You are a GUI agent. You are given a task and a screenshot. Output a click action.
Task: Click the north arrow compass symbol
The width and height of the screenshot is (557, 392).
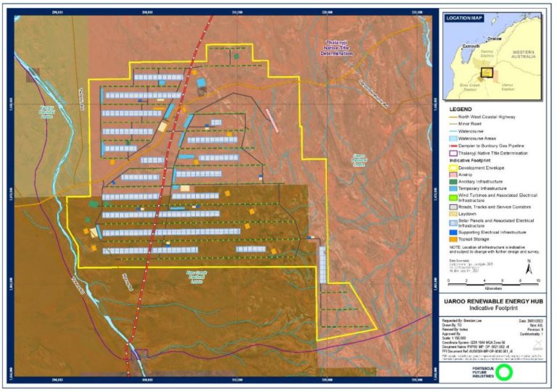coord(529,266)
